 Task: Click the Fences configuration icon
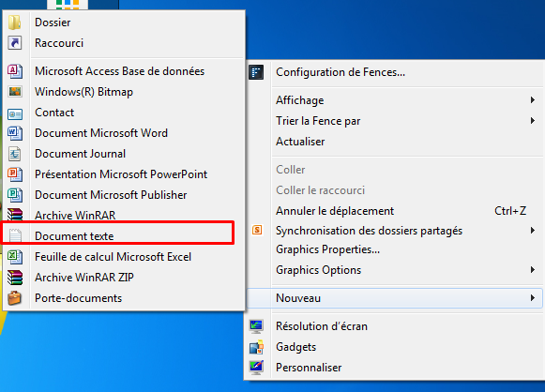[256, 72]
